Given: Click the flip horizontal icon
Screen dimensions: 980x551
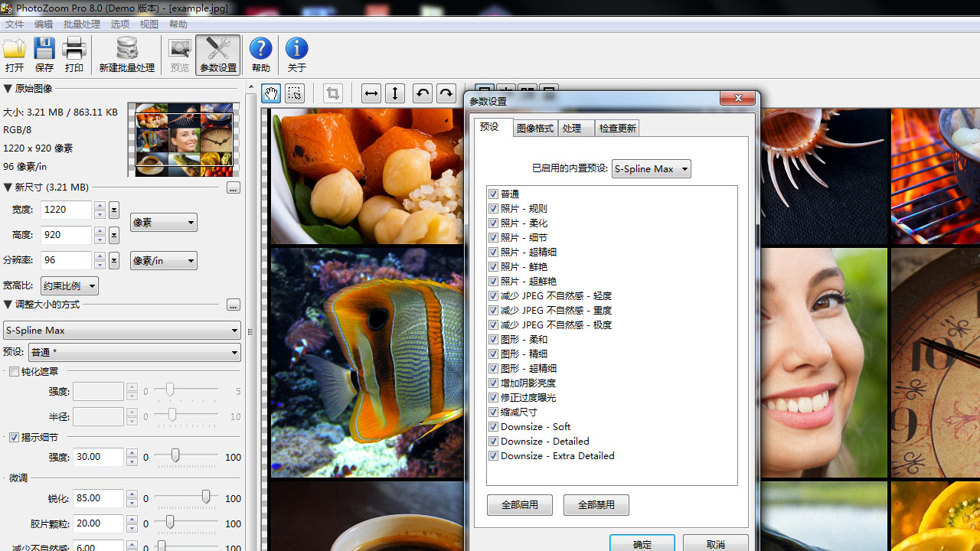Looking at the screenshot, I should 371,93.
